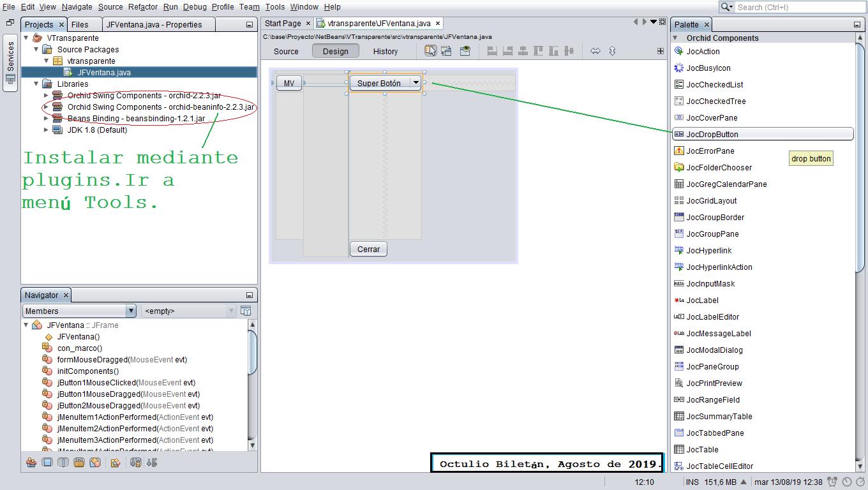Select JocAction in the palette

tap(763, 52)
